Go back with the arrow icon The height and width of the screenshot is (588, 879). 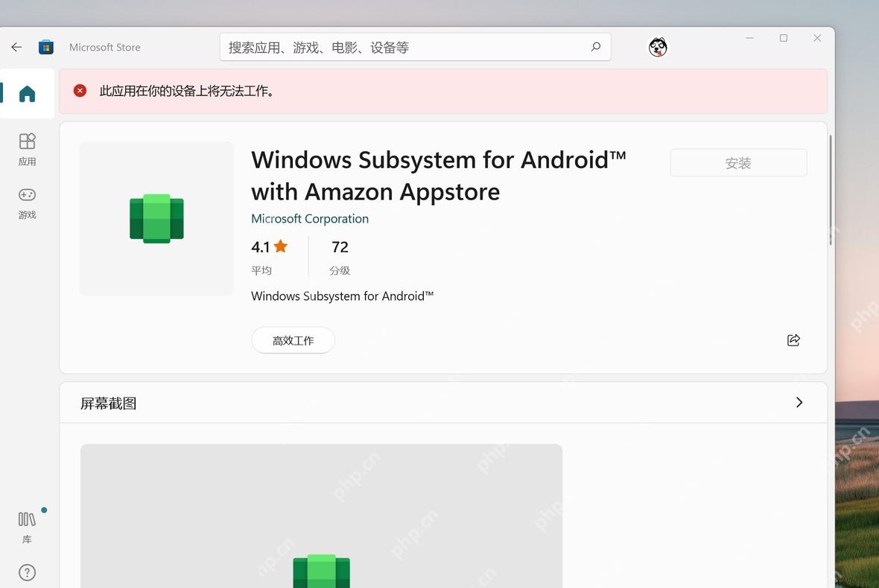(16, 47)
